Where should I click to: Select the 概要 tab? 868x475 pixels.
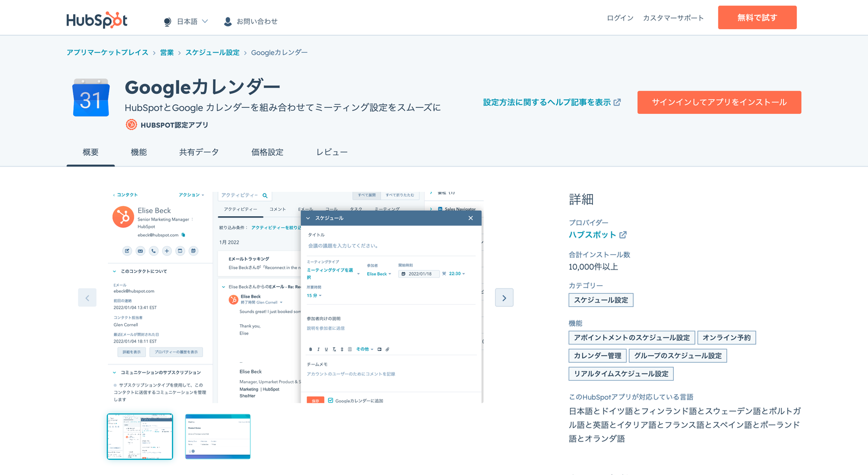(x=91, y=152)
